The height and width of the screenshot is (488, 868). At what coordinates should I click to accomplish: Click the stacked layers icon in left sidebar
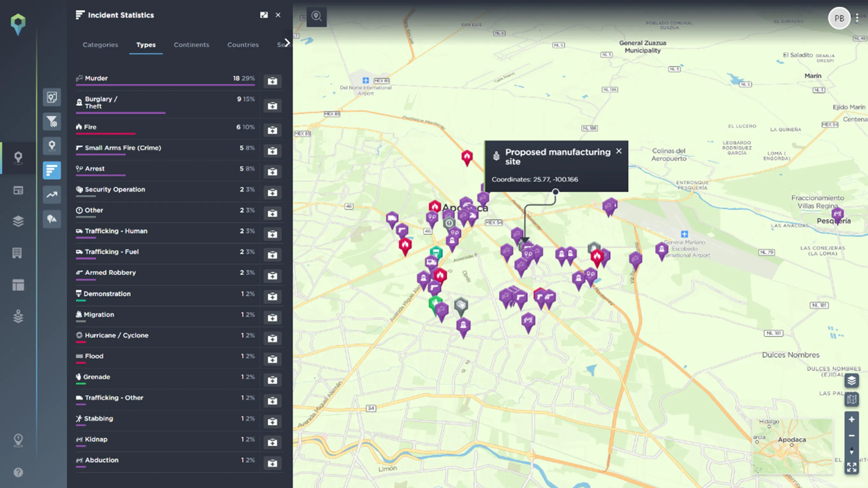pos(18,221)
